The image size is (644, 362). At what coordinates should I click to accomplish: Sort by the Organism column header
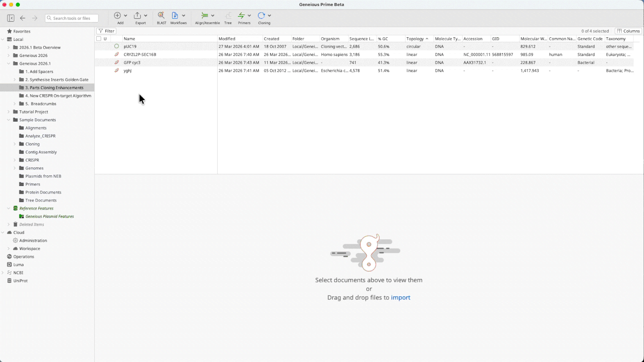pos(334,39)
